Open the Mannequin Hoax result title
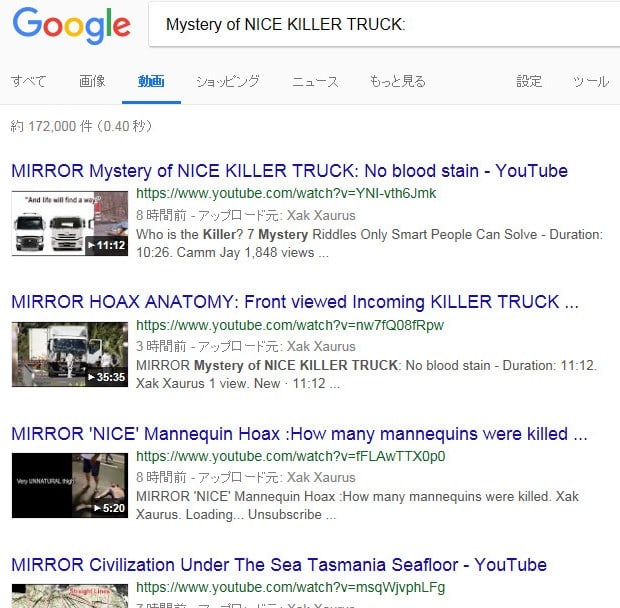620x608 pixels. 299,434
